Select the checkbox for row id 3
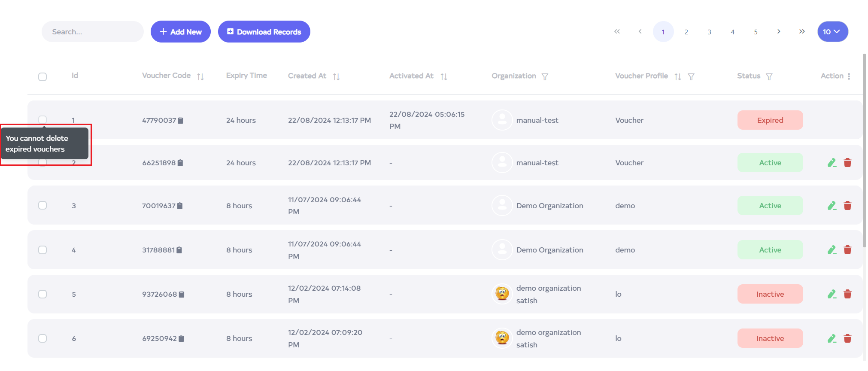Screen dimensions: 868x371 [x=42, y=205]
